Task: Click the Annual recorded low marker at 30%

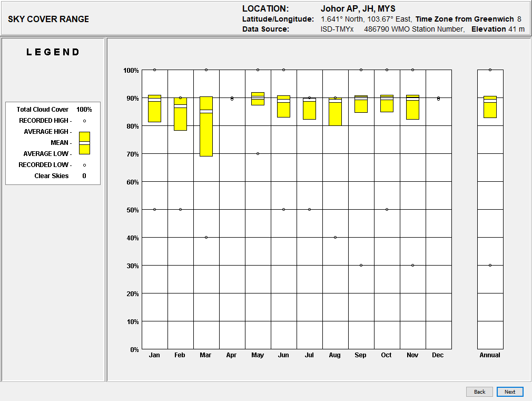Action: click(490, 265)
